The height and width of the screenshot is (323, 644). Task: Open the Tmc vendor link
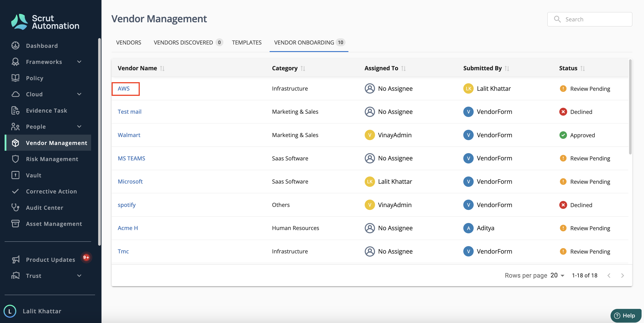(x=123, y=251)
